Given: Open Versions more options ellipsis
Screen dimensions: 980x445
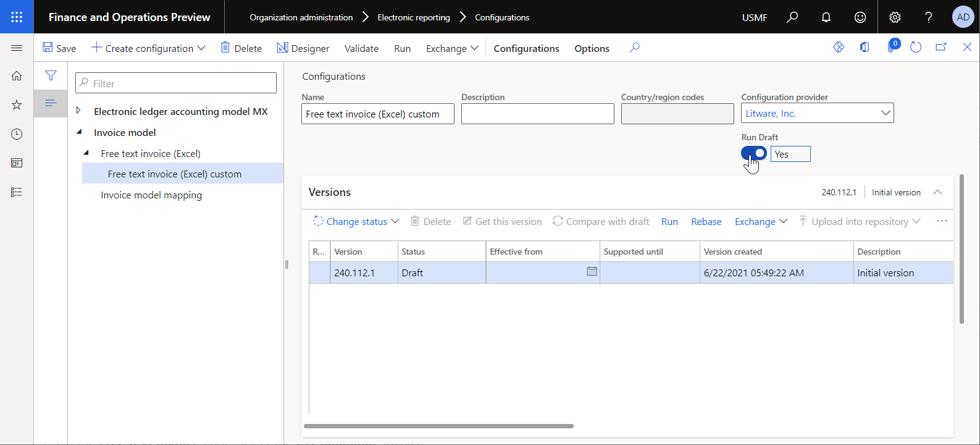Looking at the screenshot, I should [942, 221].
